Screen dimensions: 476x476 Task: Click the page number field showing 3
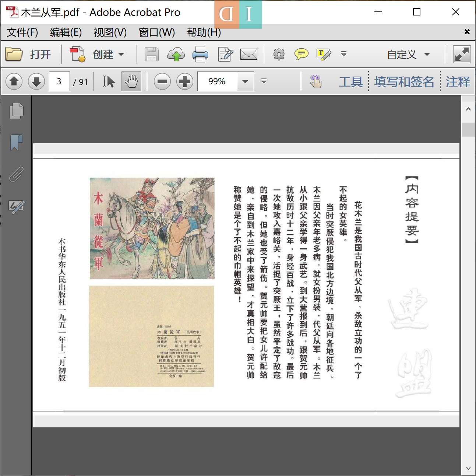pos(59,81)
